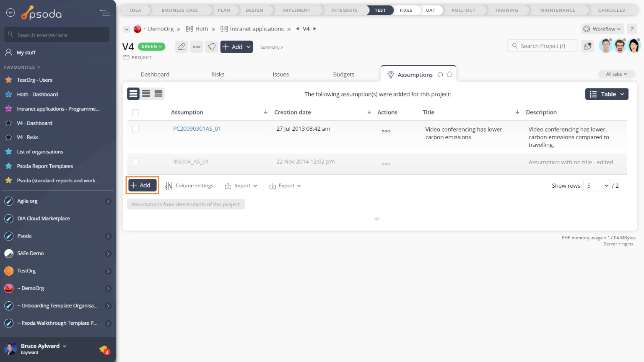Open the PC20090301AS_01 assumption link

[x=197, y=129]
